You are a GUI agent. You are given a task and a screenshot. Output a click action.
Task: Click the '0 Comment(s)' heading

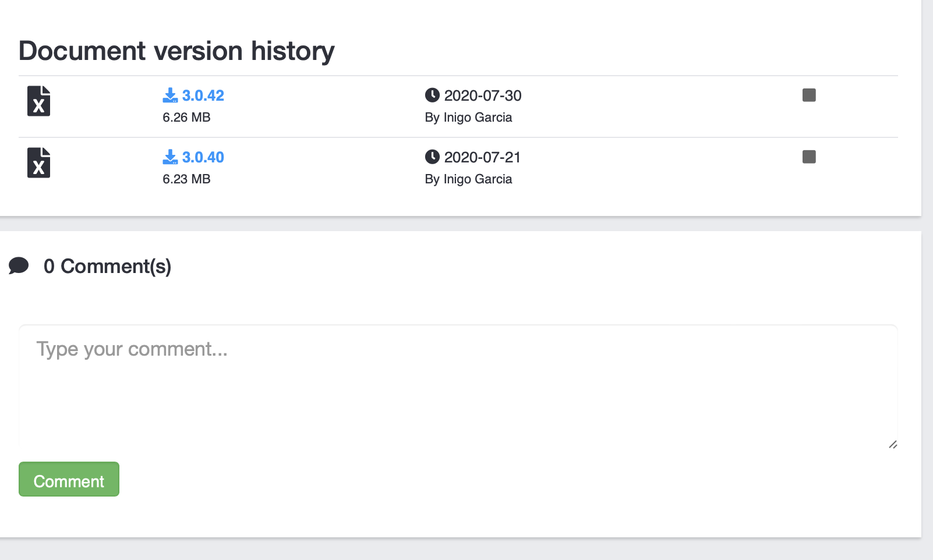tap(107, 267)
